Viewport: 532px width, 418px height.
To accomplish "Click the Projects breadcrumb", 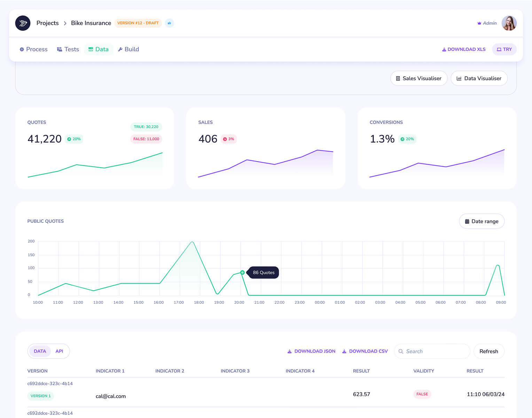I will (48, 23).
